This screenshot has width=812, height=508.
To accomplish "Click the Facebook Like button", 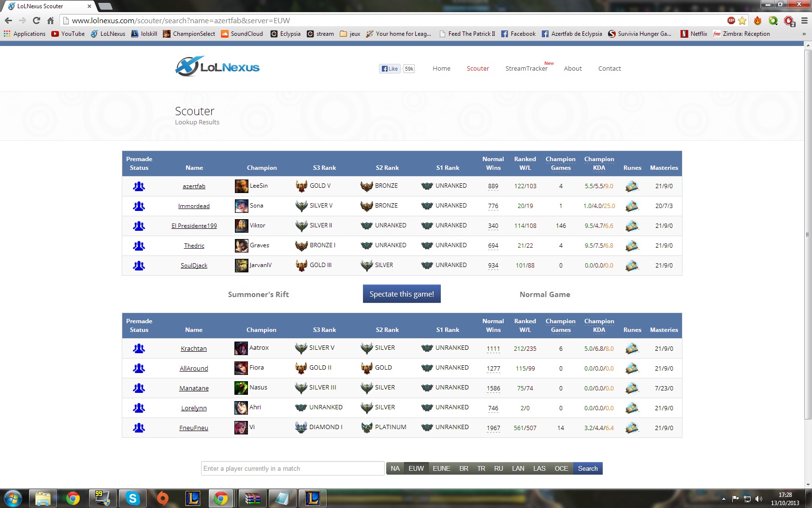I will [x=390, y=69].
